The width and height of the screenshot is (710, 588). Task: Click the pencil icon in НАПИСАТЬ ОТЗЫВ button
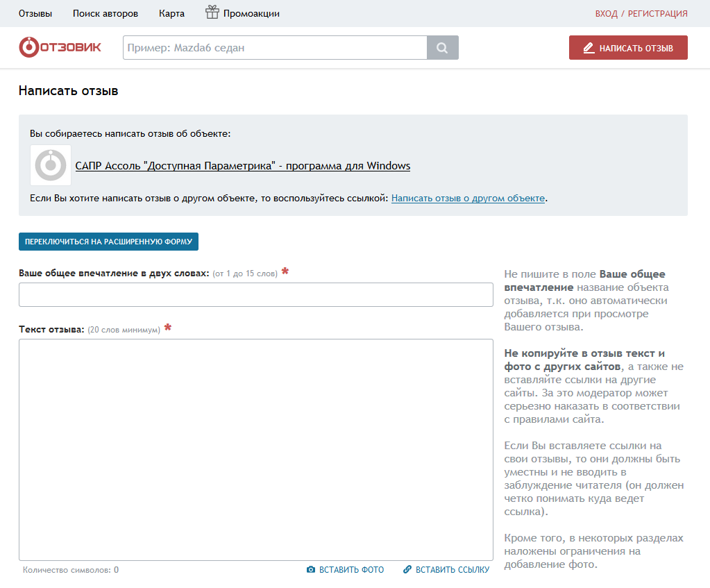point(589,48)
